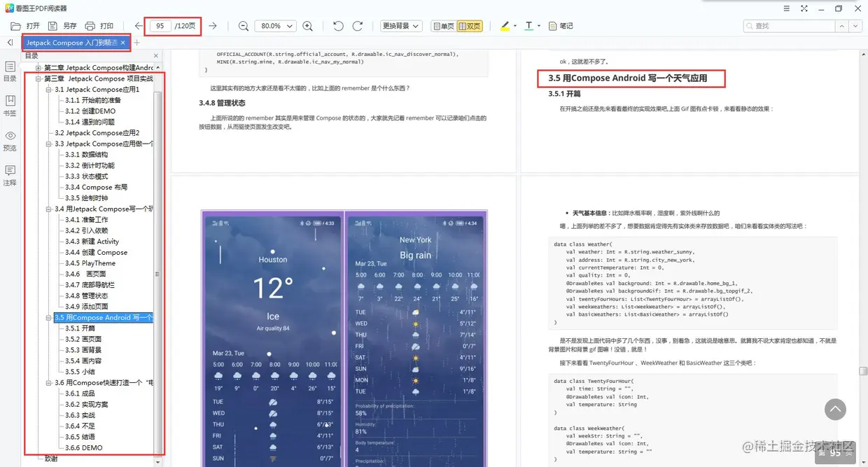Click the page number input field
868x467 pixels.
tap(160, 26)
